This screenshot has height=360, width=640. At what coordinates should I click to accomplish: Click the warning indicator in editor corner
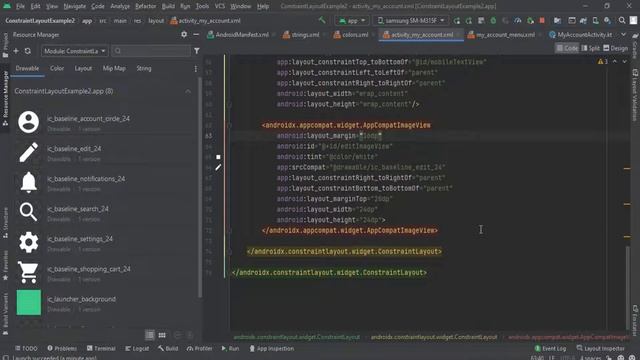(x=603, y=62)
